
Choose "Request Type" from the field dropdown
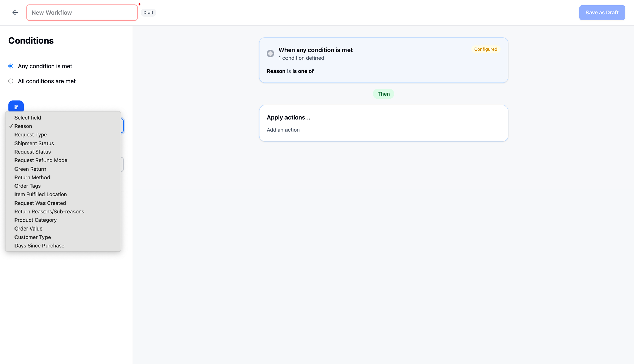31,134
